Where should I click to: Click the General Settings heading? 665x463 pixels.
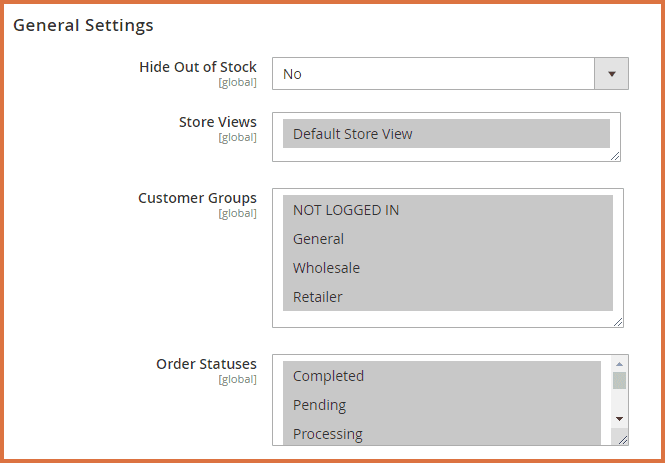click(x=83, y=24)
